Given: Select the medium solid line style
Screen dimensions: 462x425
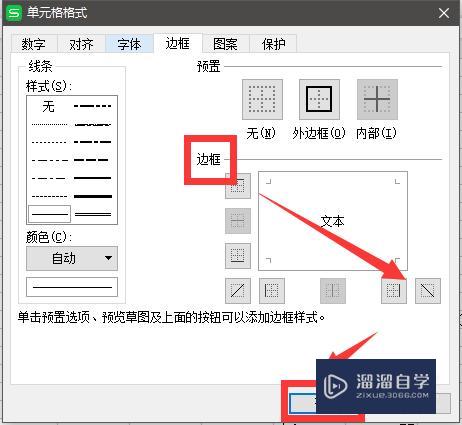Looking at the screenshot, I should tap(93, 178).
